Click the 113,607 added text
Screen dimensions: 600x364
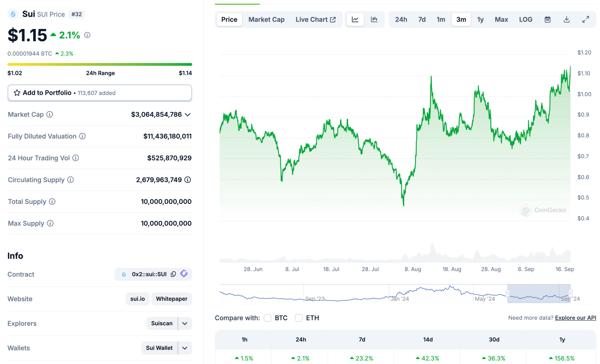coord(97,93)
